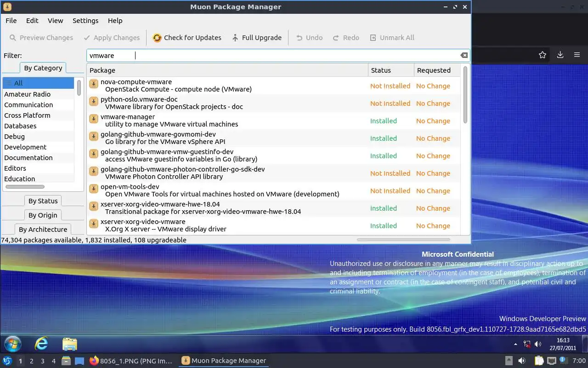
Task: Click the package icon beside xserver-xorg-video-vmware
Action: [93, 224]
